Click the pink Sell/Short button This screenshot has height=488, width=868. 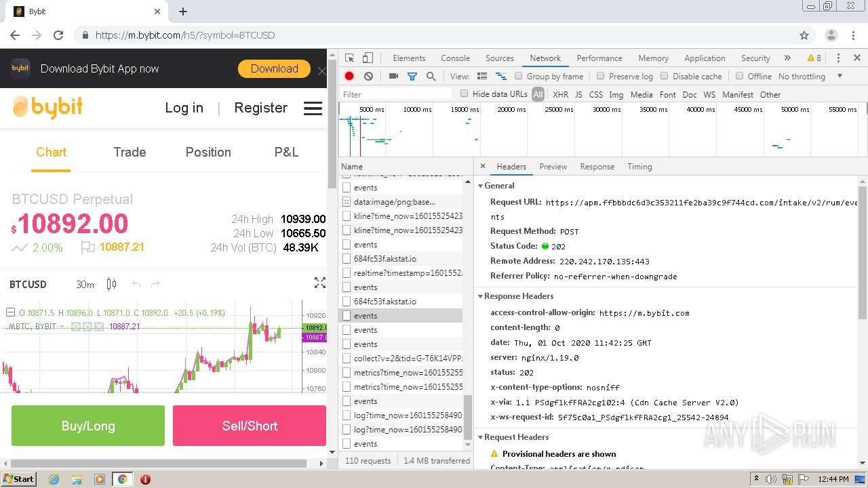click(x=250, y=426)
